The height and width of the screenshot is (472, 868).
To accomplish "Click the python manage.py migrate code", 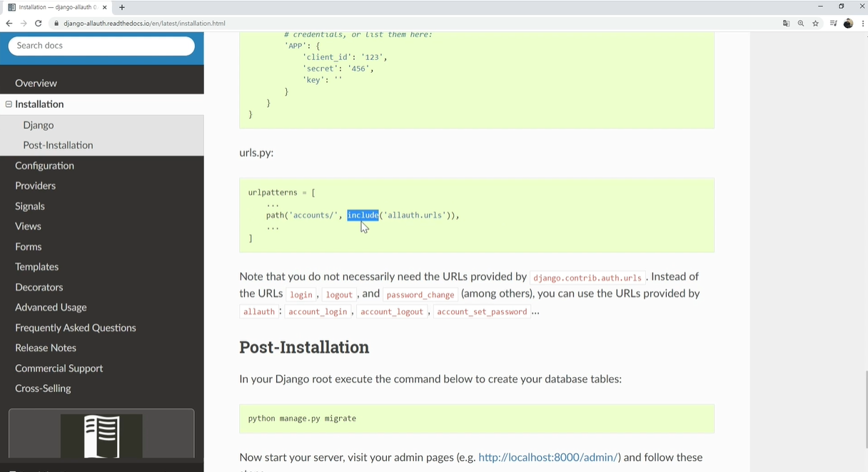I will point(302,418).
